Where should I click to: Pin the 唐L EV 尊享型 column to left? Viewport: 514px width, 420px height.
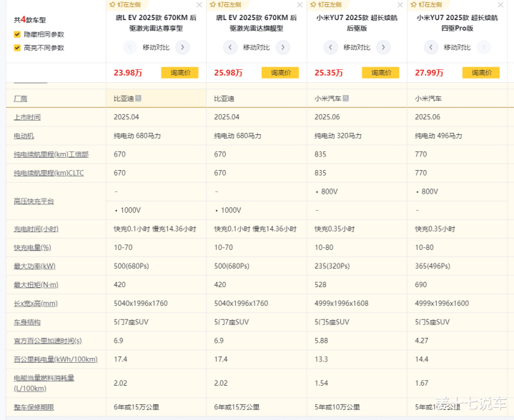[x=125, y=4]
